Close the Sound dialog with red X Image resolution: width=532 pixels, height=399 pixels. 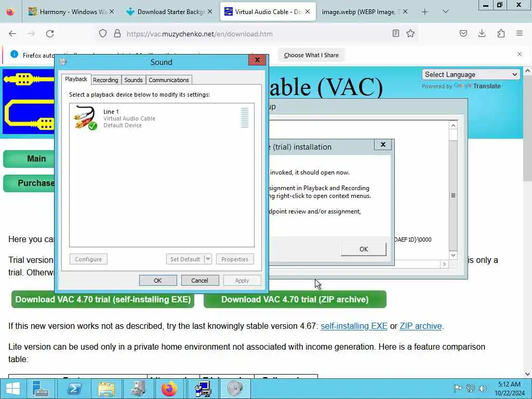click(x=257, y=60)
